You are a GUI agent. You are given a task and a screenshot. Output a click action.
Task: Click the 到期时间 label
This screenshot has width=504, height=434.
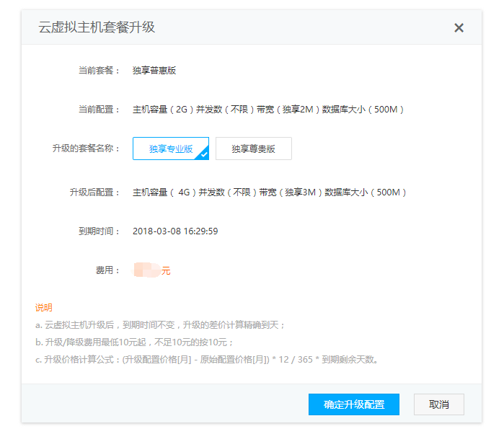pos(100,231)
